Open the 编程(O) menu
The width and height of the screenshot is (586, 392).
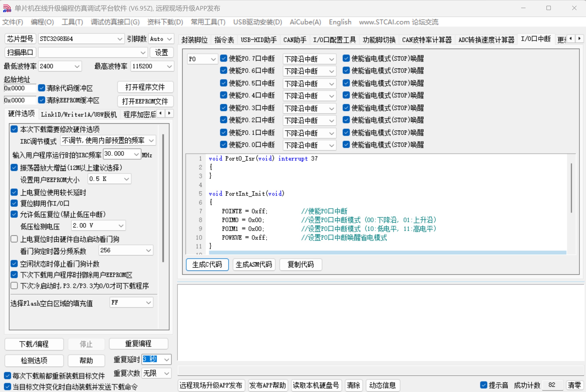click(42, 22)
